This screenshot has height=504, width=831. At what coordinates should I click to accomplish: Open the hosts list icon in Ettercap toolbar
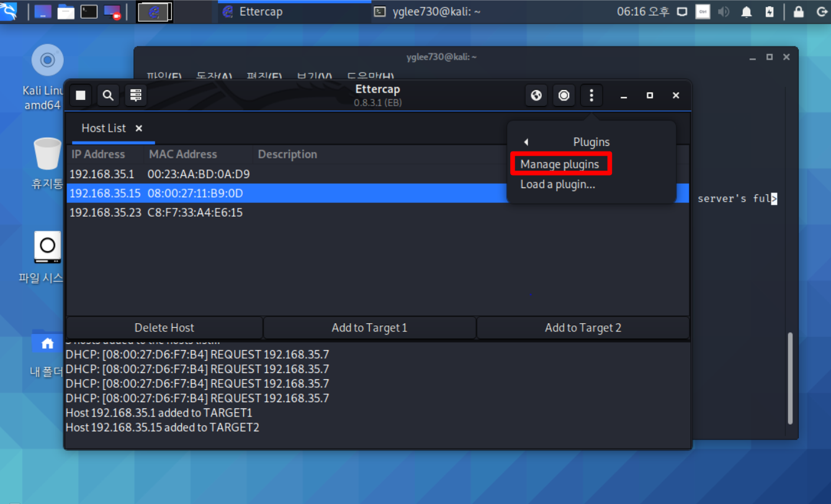pos(136,96)
